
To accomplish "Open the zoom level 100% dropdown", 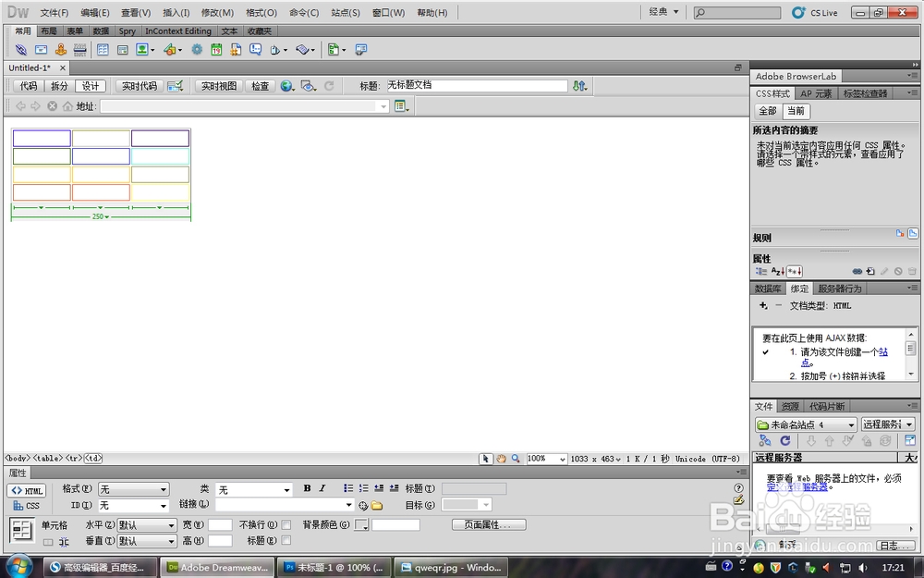I will click(x=546, y=459).
